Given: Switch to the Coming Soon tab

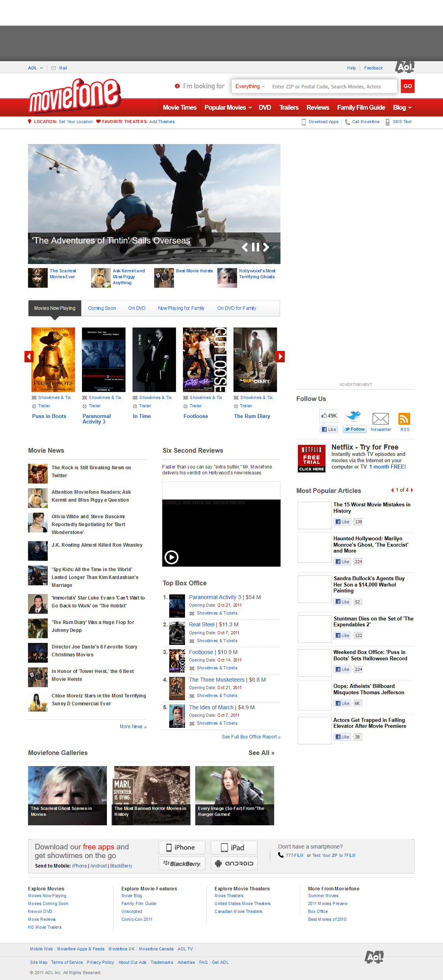Looking at the screenshot, I should [102, 308].
